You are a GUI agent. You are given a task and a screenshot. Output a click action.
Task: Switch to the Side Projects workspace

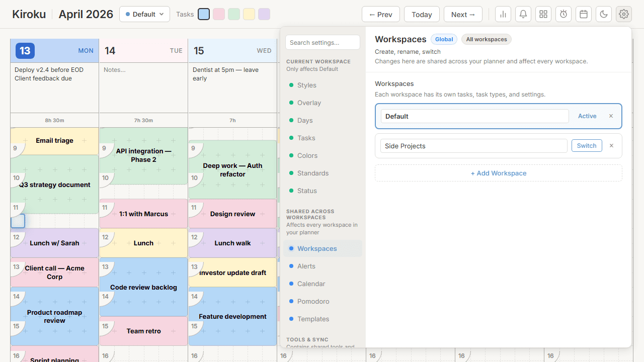pos(587,145)
